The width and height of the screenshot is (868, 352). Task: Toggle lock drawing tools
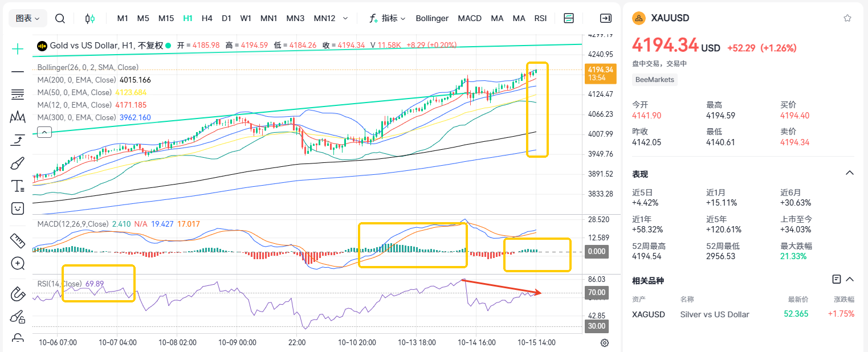pyautogui.click(x=18, y=339)
